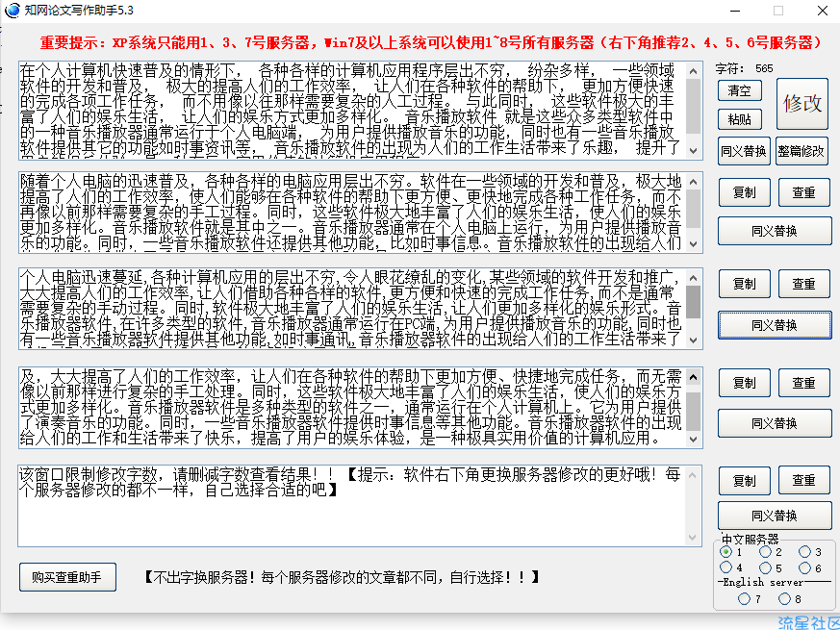Click scroll-down arrow of third text box
Image resolution: width=840 pixels, height=630 pixels.
point(693,340)
